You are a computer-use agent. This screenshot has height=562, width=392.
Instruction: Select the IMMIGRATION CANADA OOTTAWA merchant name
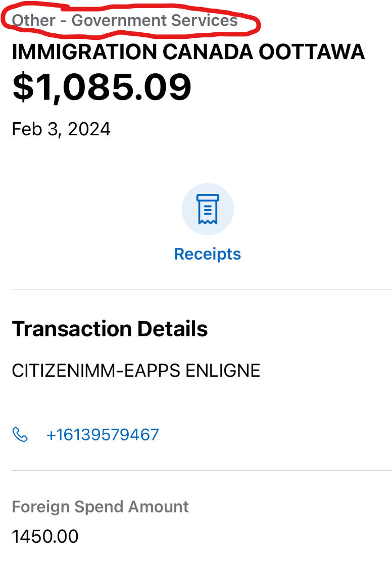tap(188, 52)
